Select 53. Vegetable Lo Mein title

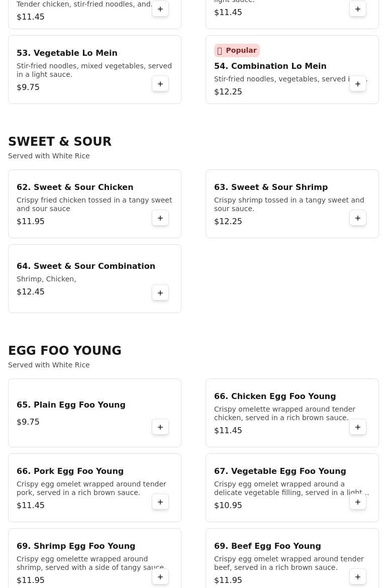click(x=67, y=53)
